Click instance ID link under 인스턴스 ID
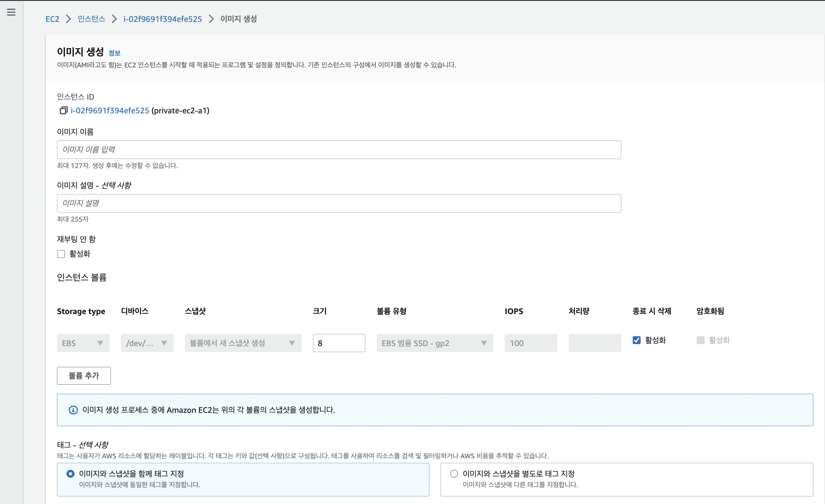825x504 pixels. tap(110, 110)
